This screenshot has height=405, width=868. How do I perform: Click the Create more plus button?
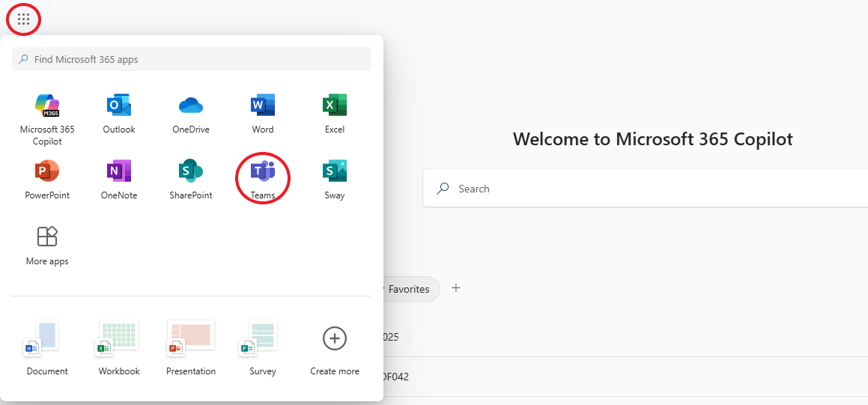335,338
